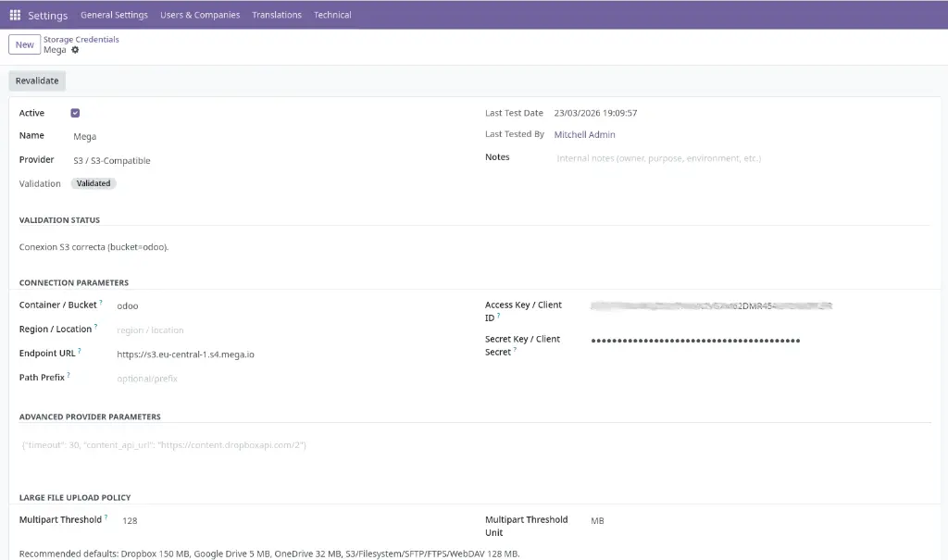Image resolution: width=948 pixels, height=560 pixels.
Task: Open the General Settings menu
Action: tap(114, 15)
